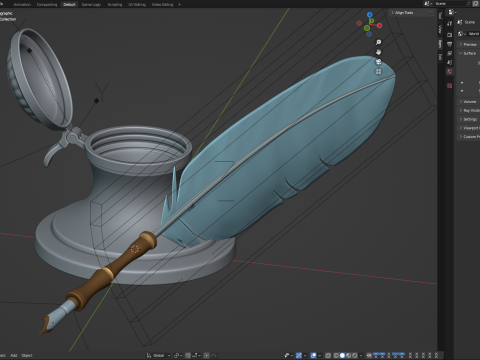The width and height of the screenshot is (480, 360).
Task: Click the negative Z axis circle on the gizmo
Action: pyautogui.click(x=369, y=34)
